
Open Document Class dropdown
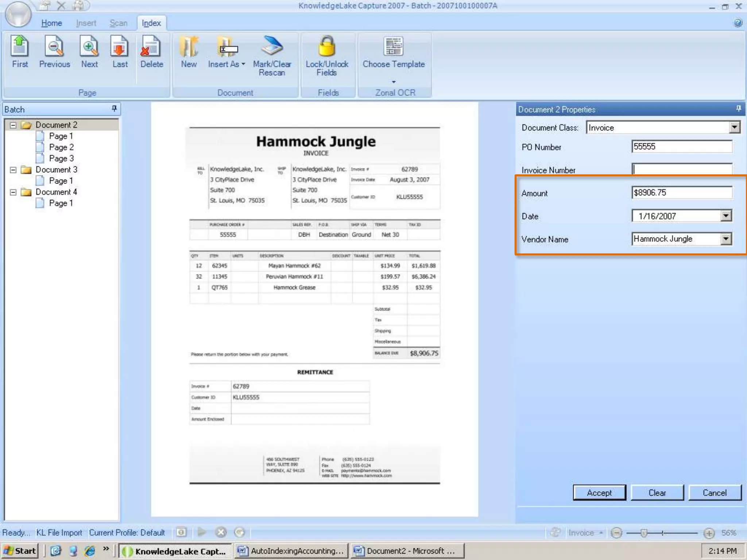pos(734,128)
